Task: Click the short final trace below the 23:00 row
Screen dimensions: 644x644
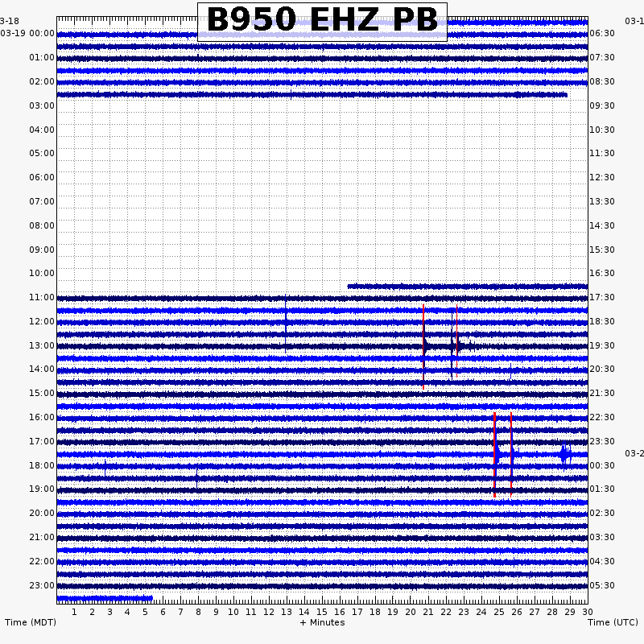Action: [x=105, y=598]
